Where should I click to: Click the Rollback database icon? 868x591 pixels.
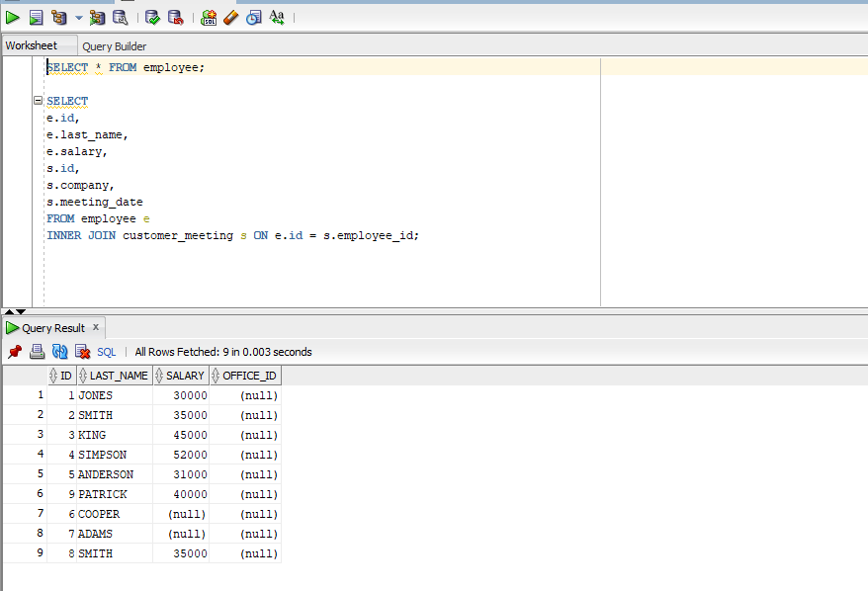click(x=176, y=18)
